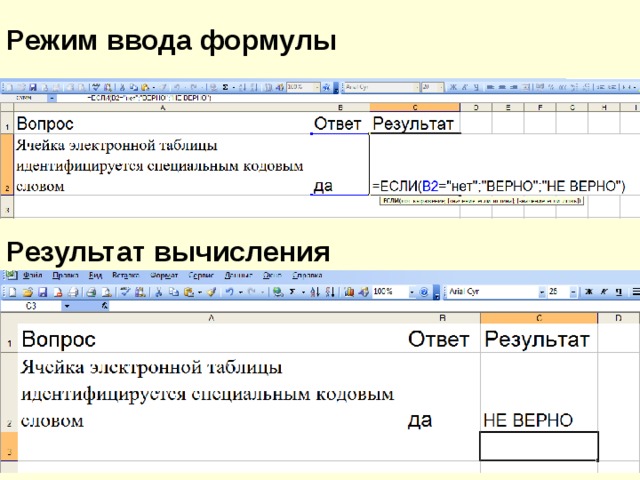Click name box showing C3
The height and width of the screenshot is (480, 640).
coord(31,305)
